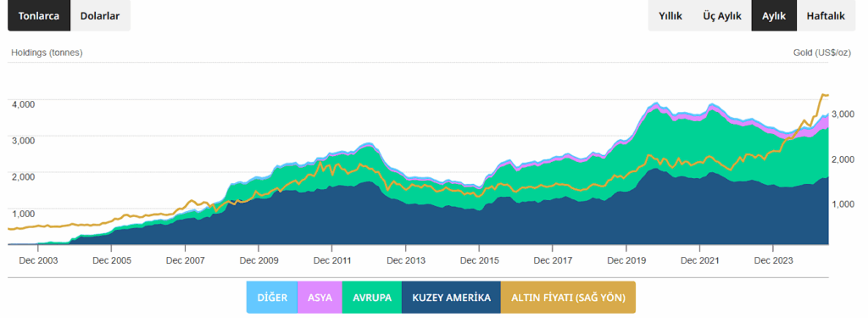Image resolution: width=868 pixels, height=318 pixels.
Task: Toggle the DİĞER legend series
Action: click(272, 298)
